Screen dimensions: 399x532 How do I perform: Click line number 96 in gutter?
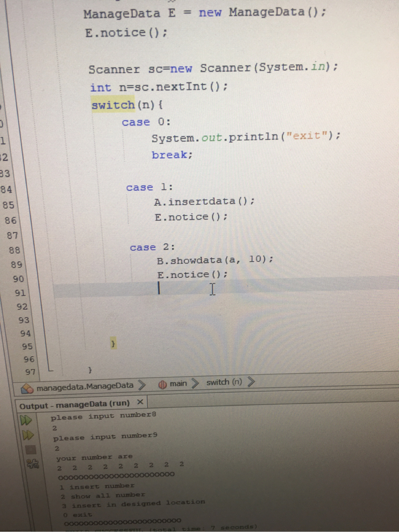pos(29,359)
